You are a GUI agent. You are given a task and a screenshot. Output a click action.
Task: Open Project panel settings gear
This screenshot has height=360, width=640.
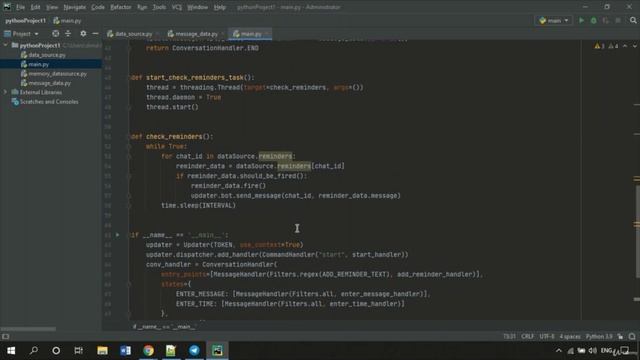[x=83, y=34]
